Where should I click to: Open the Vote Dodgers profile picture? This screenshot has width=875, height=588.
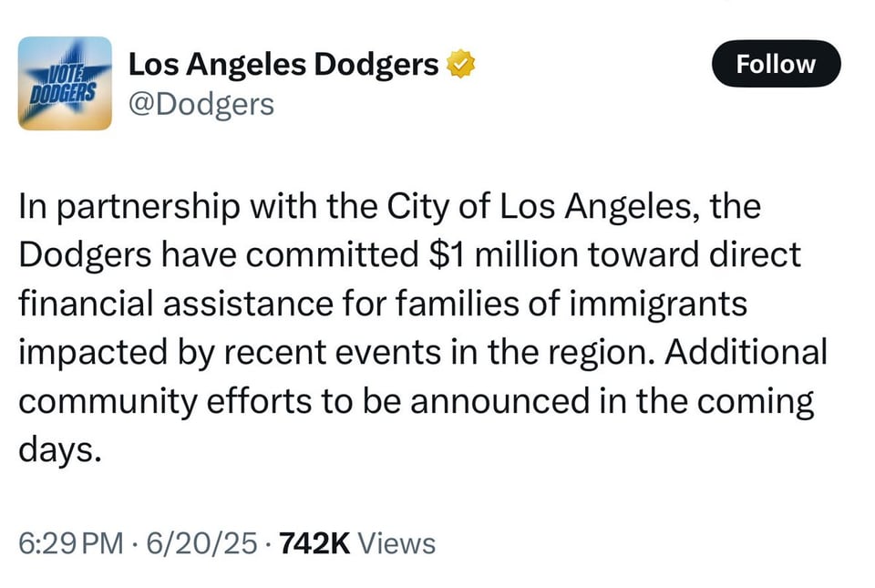(x=65, y=83)
